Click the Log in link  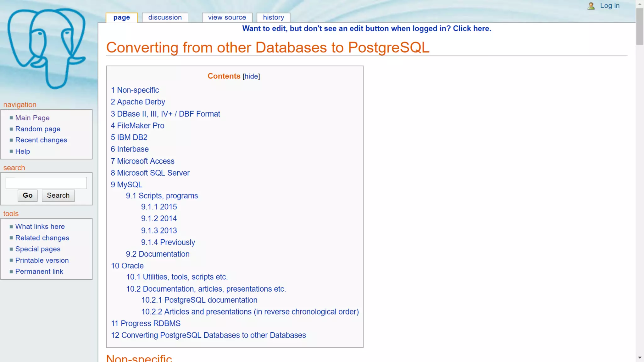pyautogui.click(x=609, y=6)
